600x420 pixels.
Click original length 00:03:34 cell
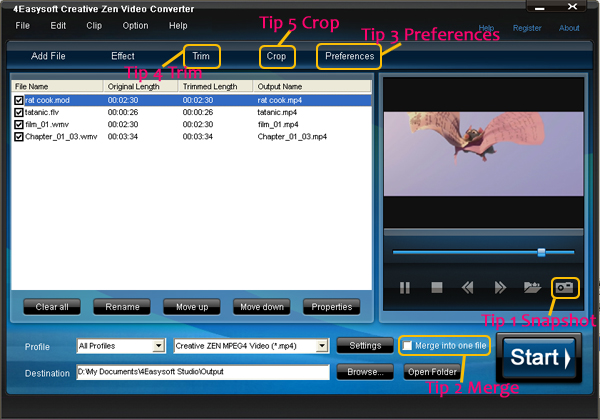coord(122,137)
